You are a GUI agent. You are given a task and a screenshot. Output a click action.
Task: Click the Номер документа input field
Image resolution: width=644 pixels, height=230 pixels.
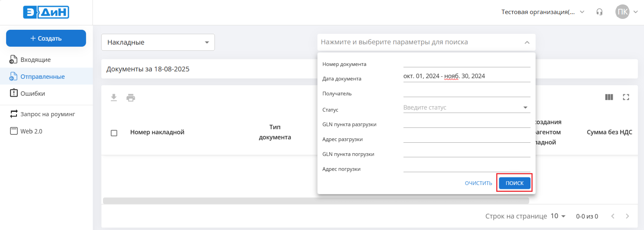[x=466, y=63]
